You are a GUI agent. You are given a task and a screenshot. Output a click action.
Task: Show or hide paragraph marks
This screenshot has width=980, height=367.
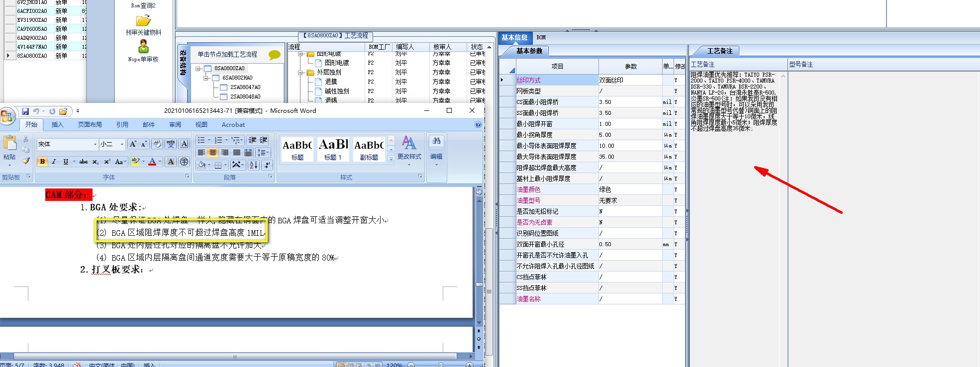point(267,165)
